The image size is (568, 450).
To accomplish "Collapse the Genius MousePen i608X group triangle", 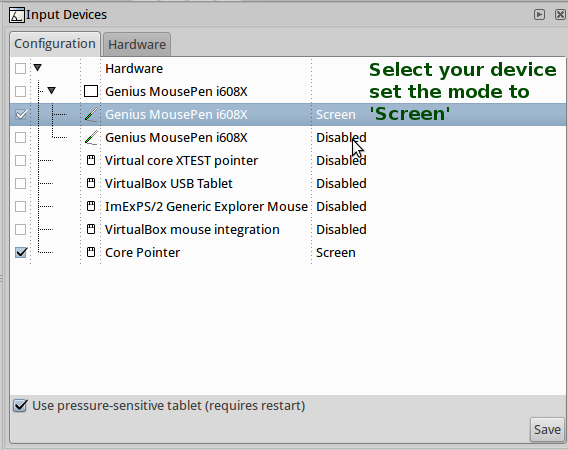I will [52, 91].
